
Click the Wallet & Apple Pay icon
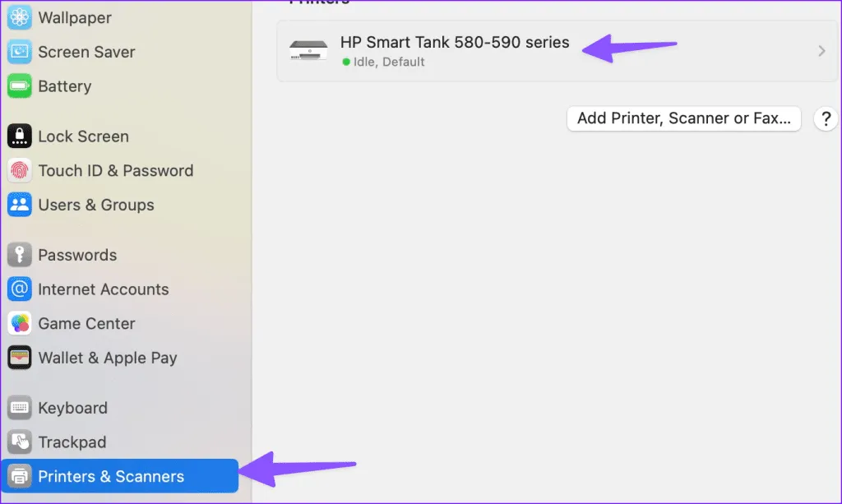pyautogui.click(x=20, y=358)
